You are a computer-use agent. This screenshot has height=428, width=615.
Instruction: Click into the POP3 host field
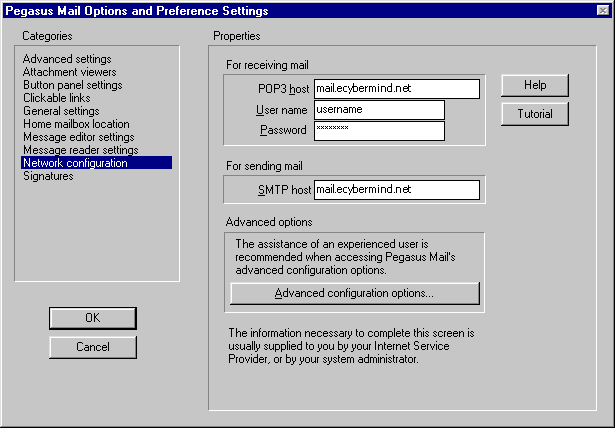(396, 88)
